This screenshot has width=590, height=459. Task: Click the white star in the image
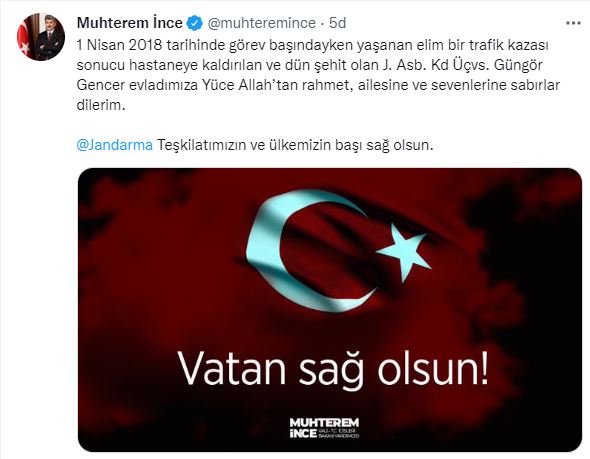[404, 251]
